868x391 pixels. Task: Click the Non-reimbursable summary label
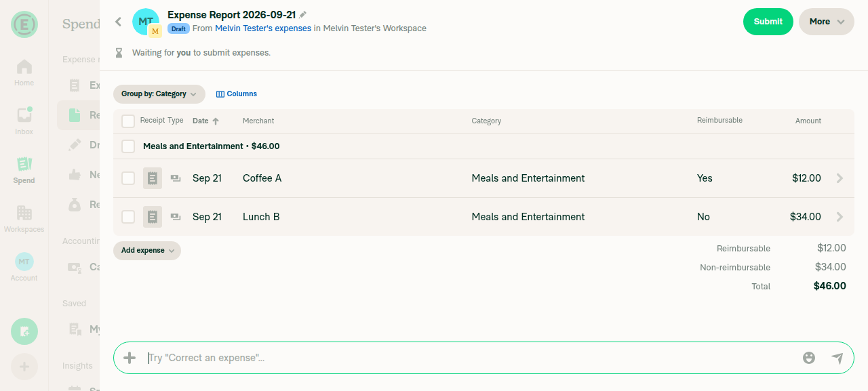click(x=735, y=268)
